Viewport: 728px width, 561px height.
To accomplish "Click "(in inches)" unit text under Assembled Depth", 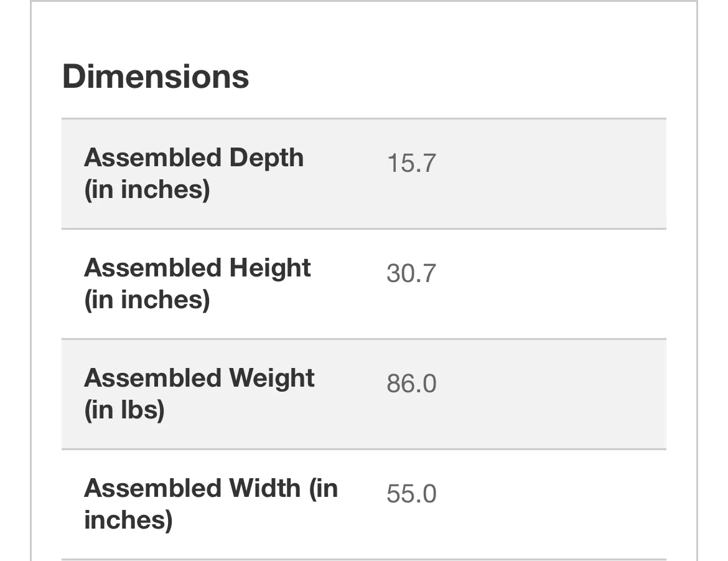I will point(147,189).
